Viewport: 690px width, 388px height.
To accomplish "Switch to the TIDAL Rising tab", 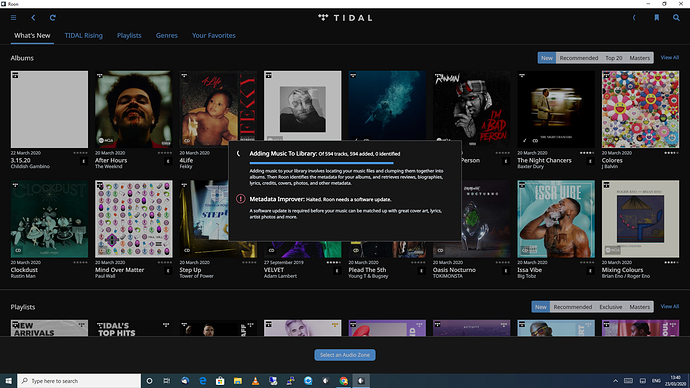I will tap(84, 36).
